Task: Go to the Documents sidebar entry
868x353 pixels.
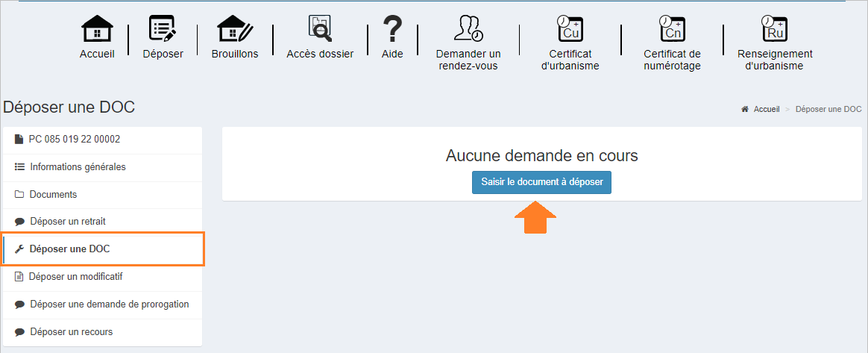Action: [x=53, y=195]
